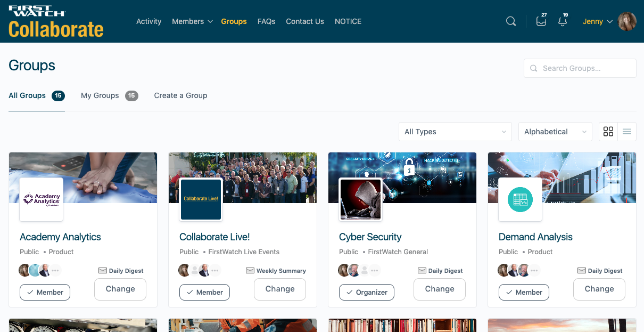Open the Alphabetical sort dropdown
The width and height of the screenshot is (644, 332).
pyautogui.click(x=555, y=132)
